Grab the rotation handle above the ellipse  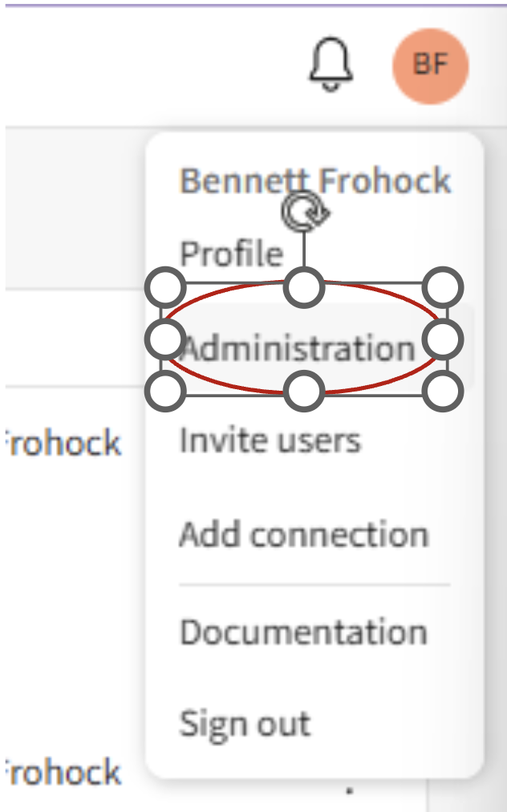(x=305, y=212)
